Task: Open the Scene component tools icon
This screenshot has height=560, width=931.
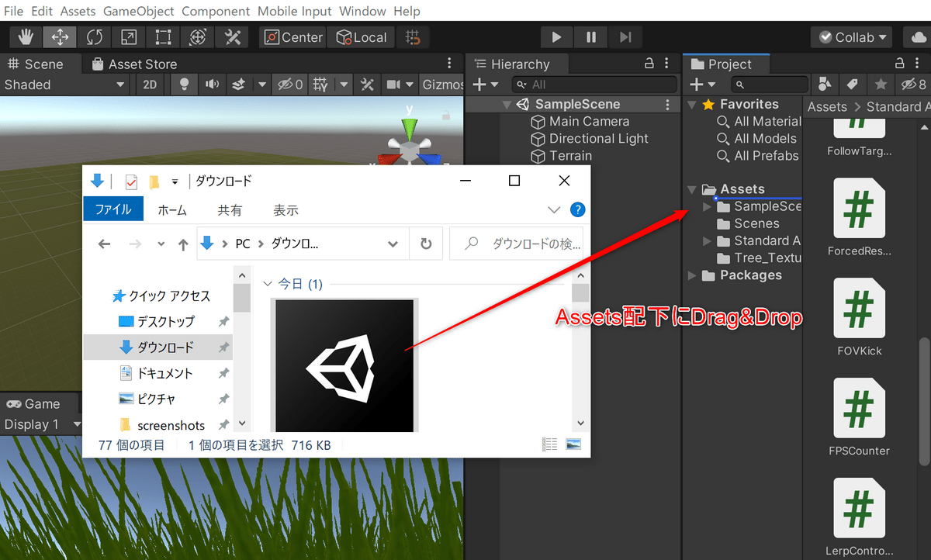Action: (368, 85)
